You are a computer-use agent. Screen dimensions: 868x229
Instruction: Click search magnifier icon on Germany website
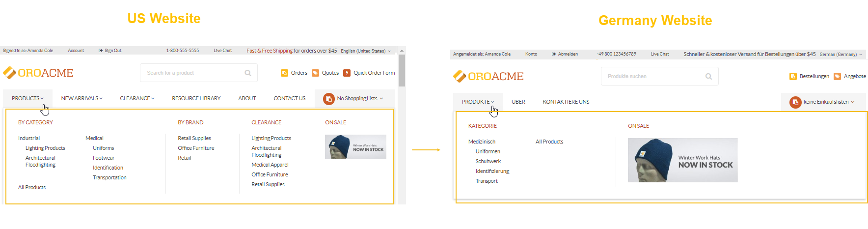(708, 76)
